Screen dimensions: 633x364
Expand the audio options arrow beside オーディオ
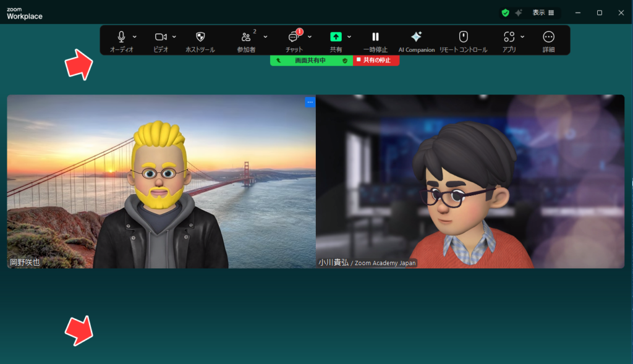click(x=135, y=36)
